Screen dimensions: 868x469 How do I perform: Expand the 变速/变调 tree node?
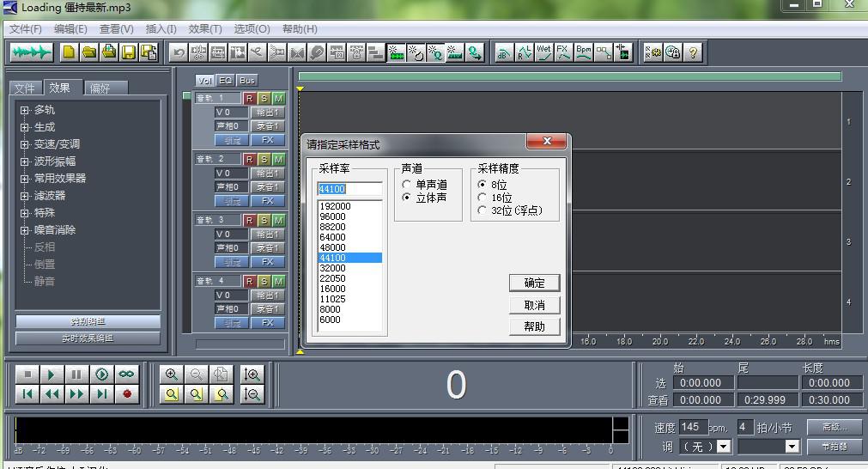click(x=24, y=144)
